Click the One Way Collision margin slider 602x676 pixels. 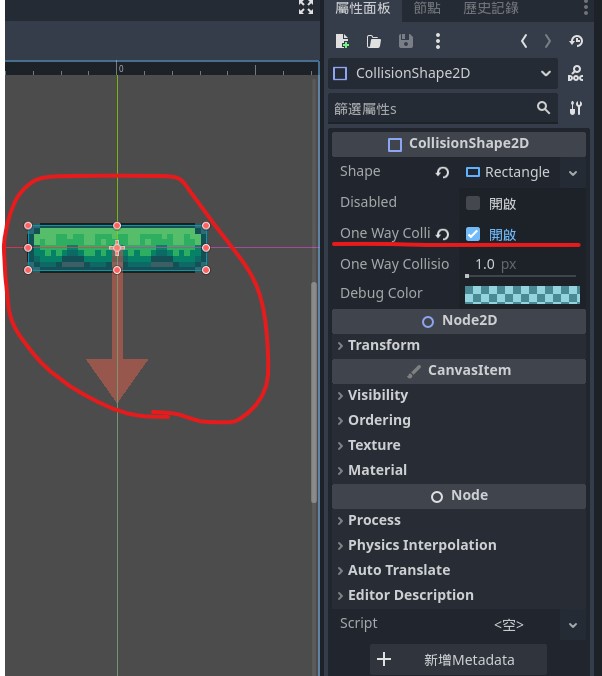click(521, 275)
